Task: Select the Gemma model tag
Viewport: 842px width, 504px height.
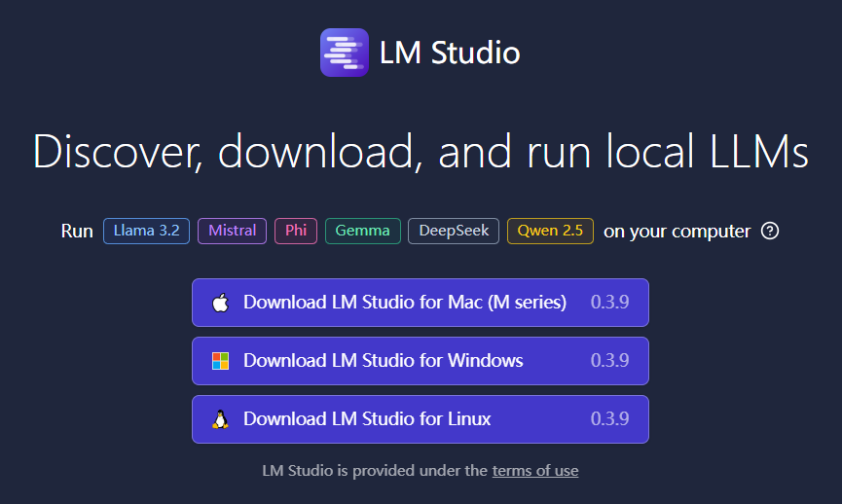Action: tap(362, 231)
